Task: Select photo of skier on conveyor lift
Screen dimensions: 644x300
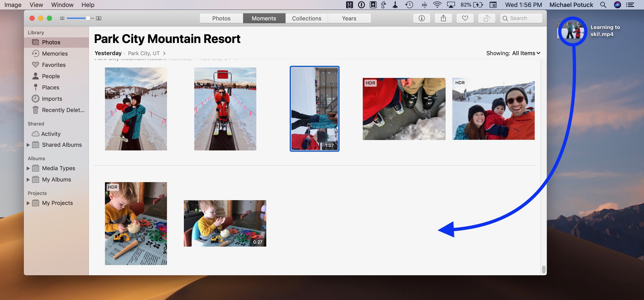Action: click(x=225, y=109)
